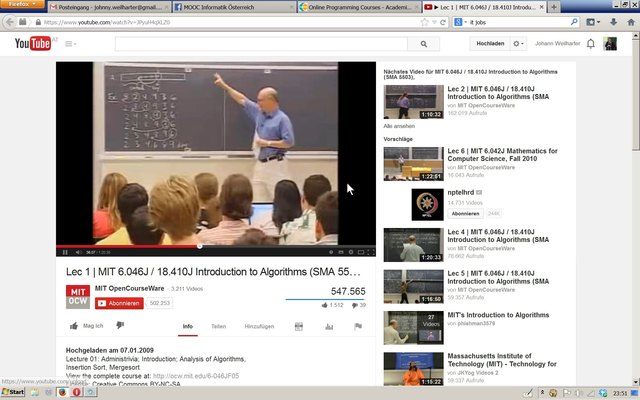Subscribe with the red Abonnieren button
This screenshot has height=400, width=640.
point(119,303)
